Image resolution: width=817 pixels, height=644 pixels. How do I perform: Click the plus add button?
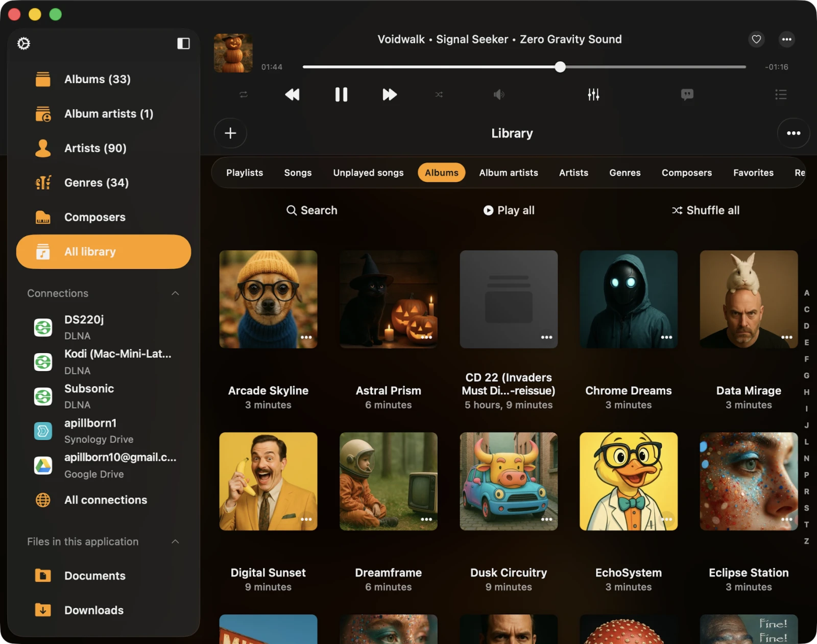point(230,133)
